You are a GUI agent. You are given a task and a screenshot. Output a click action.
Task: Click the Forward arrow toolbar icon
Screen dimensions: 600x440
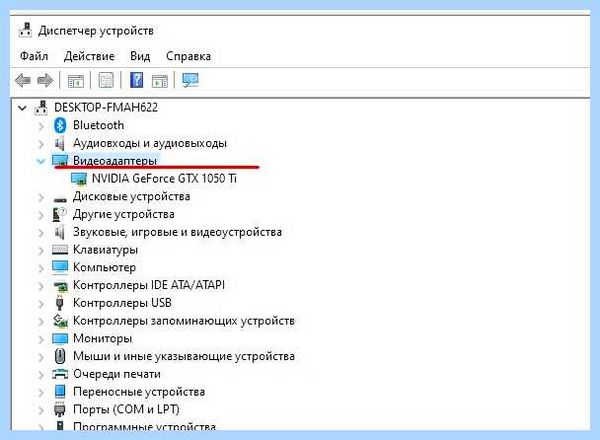coord(45,81)
